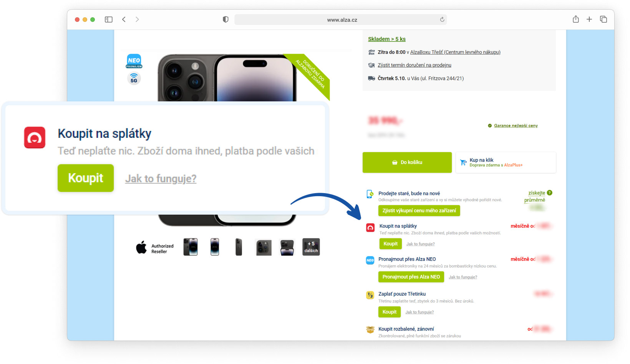Click Pronajmout přes Alza NEO button

click(411, 277)
